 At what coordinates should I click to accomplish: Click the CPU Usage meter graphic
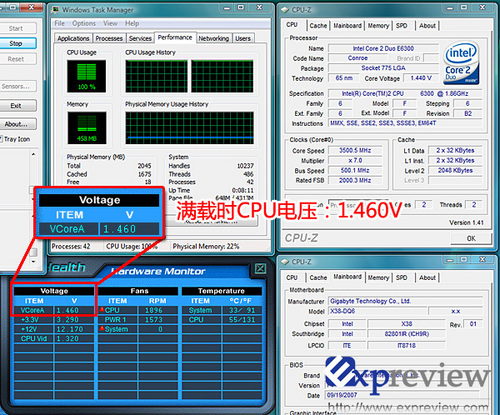click(x=86, y=76)
